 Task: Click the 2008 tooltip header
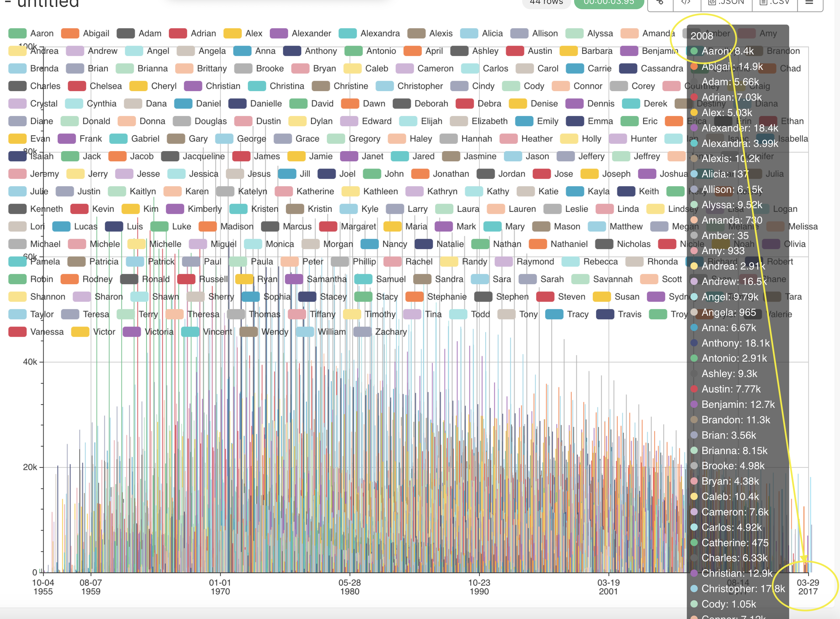click(x=702, y=36)
